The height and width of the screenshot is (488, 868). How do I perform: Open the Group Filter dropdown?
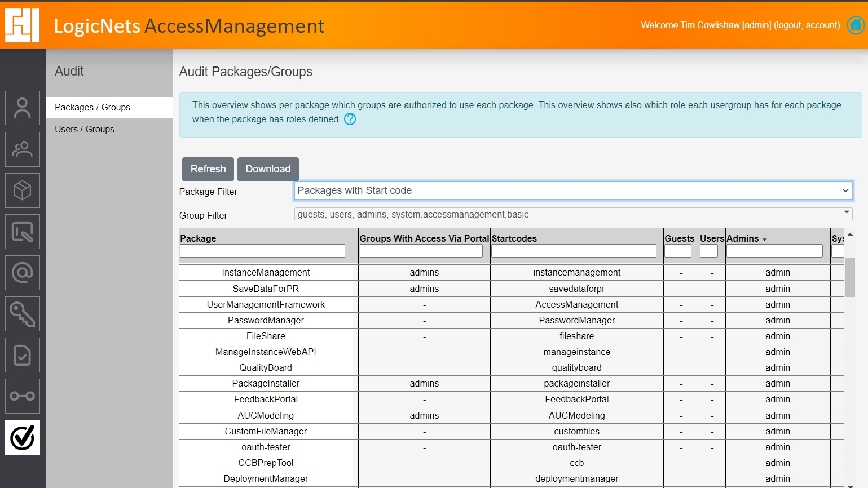point(573,214)
